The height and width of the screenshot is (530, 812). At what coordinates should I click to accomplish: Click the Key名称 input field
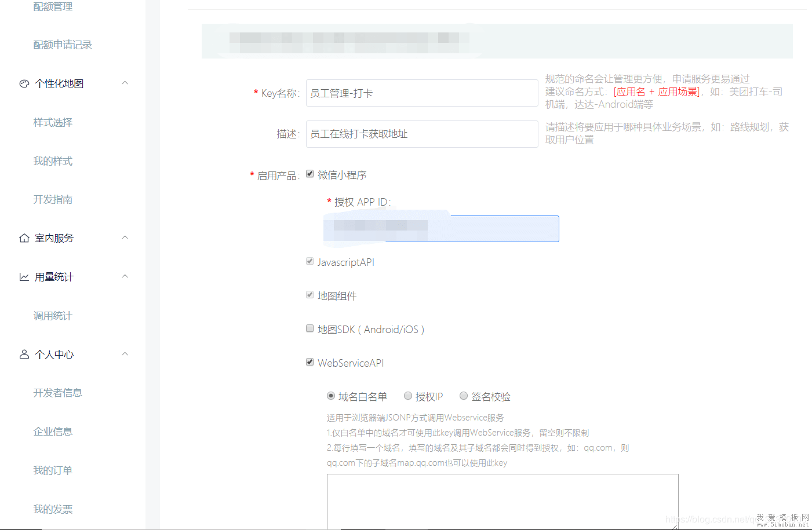pyautogui.click(x=421, y=93)
